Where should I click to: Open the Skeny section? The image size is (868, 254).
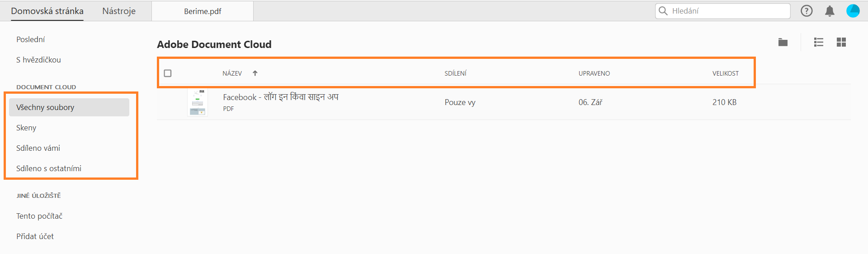(x=26, y=128)
